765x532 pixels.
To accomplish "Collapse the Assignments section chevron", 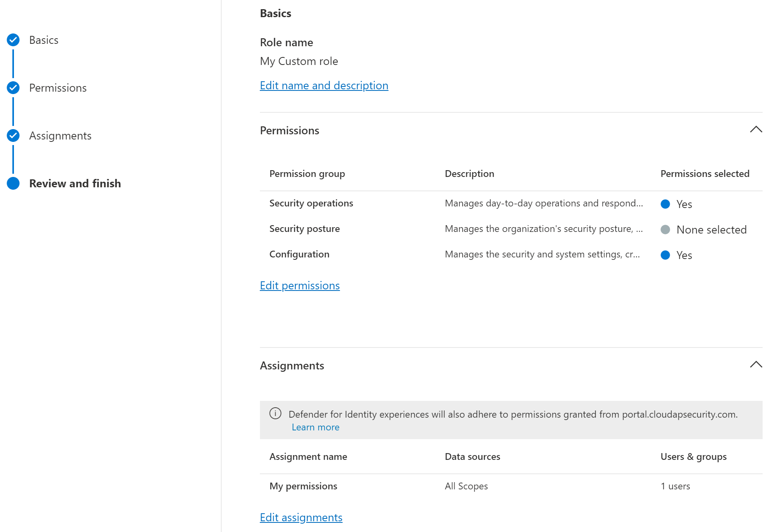I will click(x=755, y=365).
